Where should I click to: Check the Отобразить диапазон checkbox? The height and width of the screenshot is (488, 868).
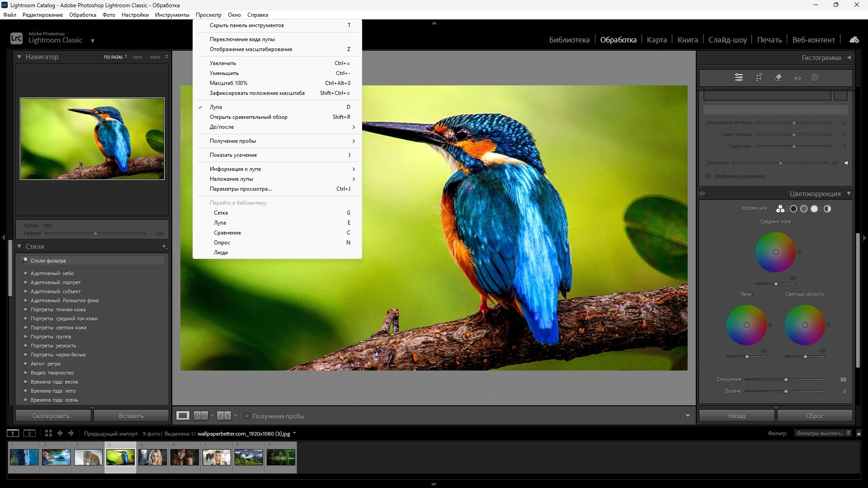708,176
